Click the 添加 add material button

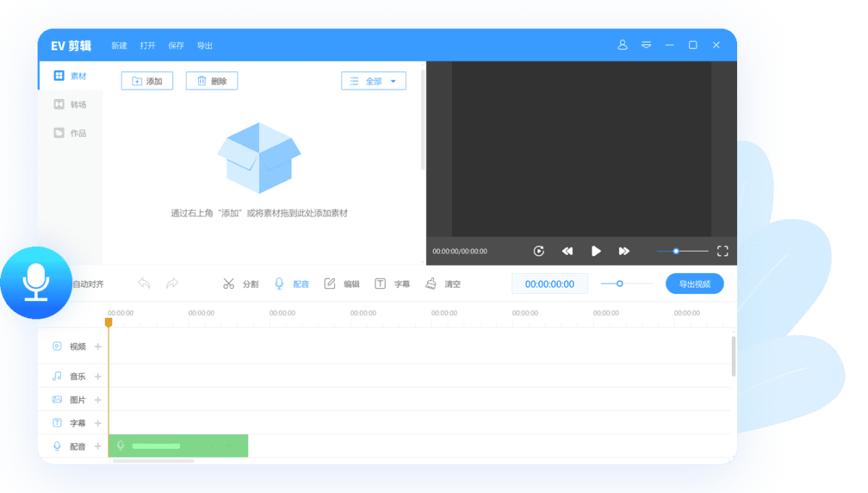[x=147, y=81]
